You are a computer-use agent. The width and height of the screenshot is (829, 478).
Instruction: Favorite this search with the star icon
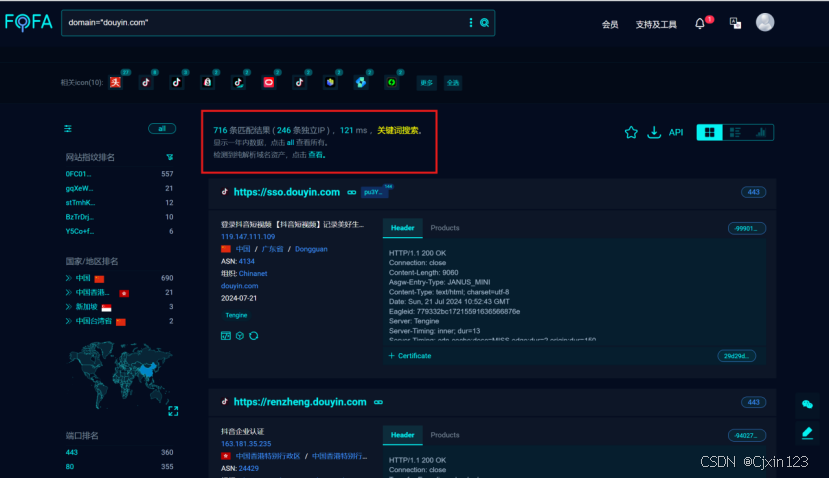point(631,132)
